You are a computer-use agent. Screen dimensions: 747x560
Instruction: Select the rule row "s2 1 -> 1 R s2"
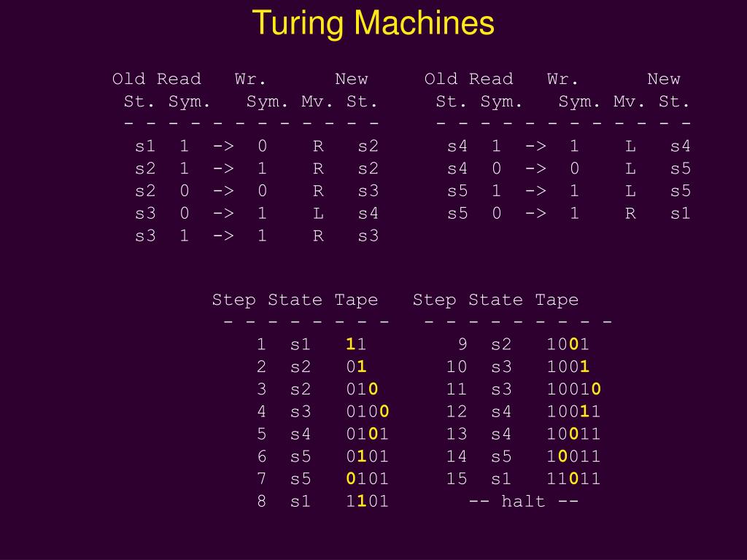[x=257, y=168]
